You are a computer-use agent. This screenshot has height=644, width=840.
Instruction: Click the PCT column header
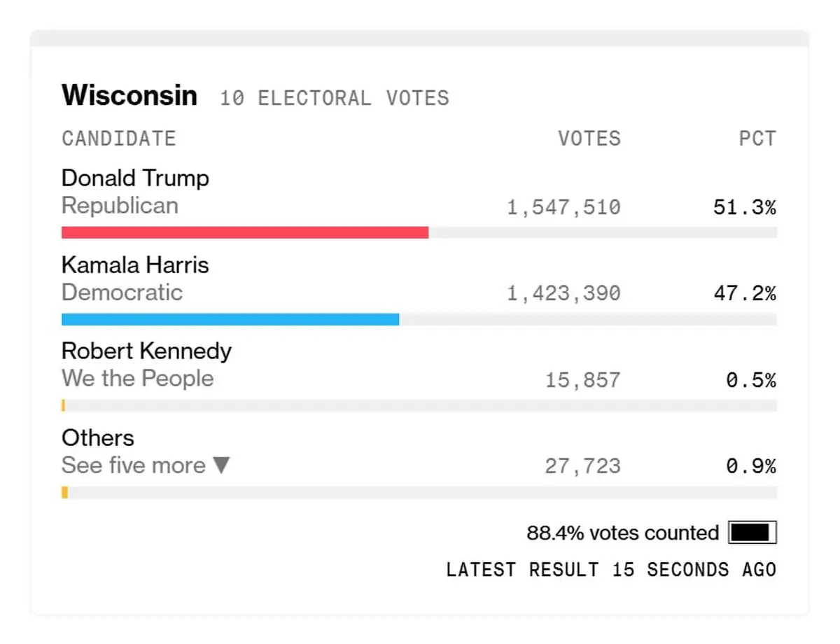pyautogui.click(x=757, y=139)
